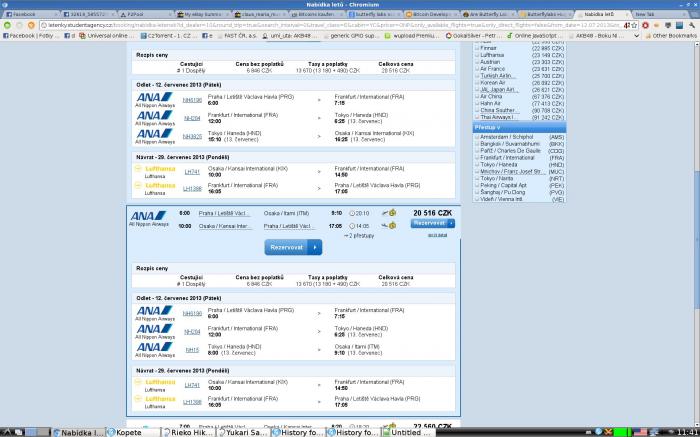
Task: Open the Turkish Airlines filter link
Action: point(498,76)
